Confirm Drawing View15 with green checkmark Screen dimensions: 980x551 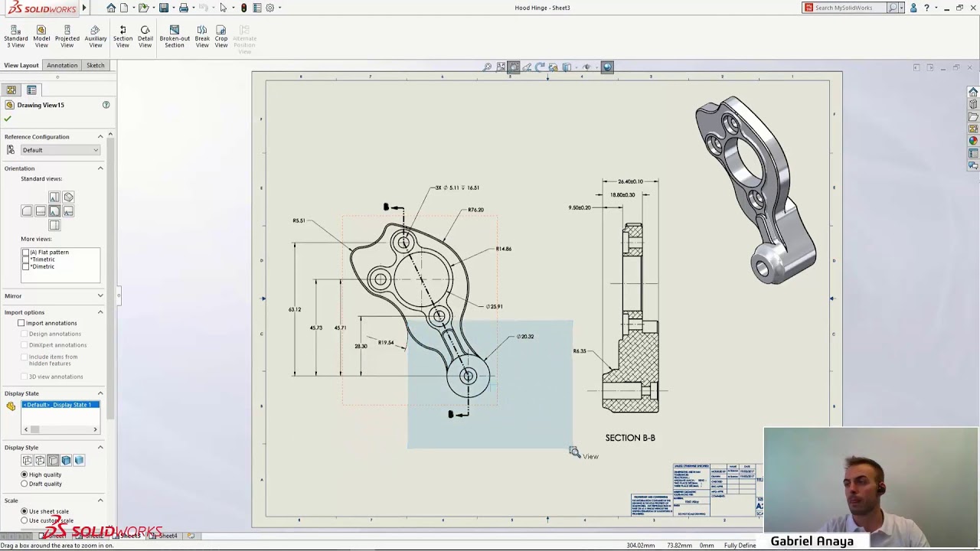click(8, 119)
